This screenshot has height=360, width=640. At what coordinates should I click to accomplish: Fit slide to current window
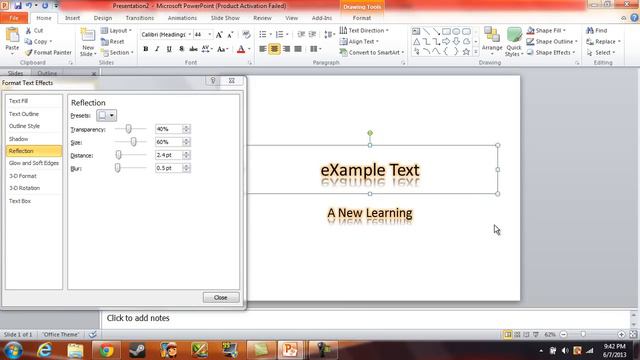[633, 335]
